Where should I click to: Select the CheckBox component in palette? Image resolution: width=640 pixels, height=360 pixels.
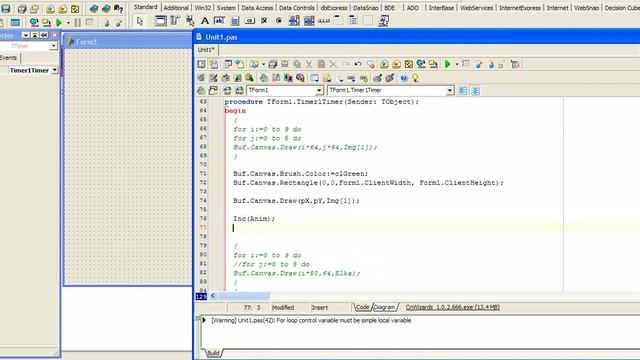(264, 21)
